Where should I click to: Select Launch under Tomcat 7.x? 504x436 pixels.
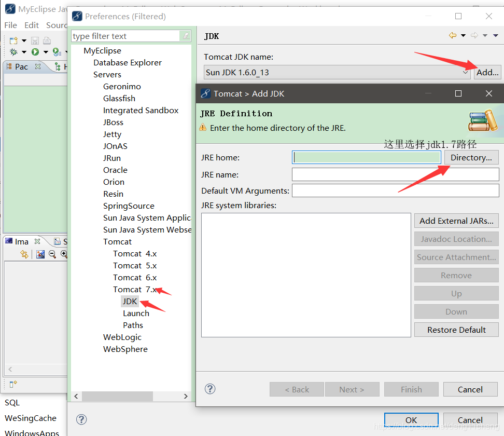[136, 314]
